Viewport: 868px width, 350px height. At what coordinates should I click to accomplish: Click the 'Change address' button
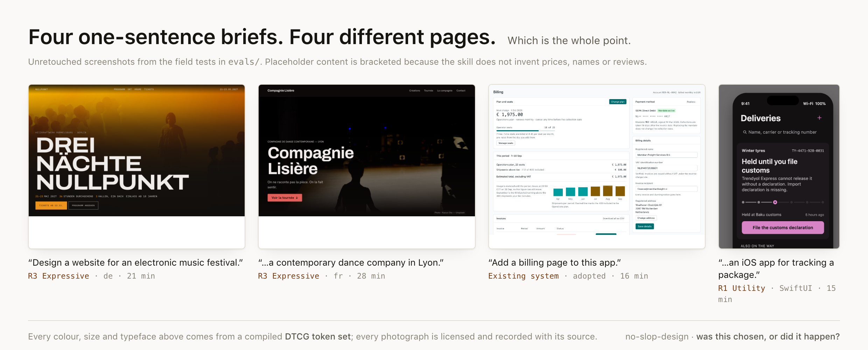(x=646, y=218)
